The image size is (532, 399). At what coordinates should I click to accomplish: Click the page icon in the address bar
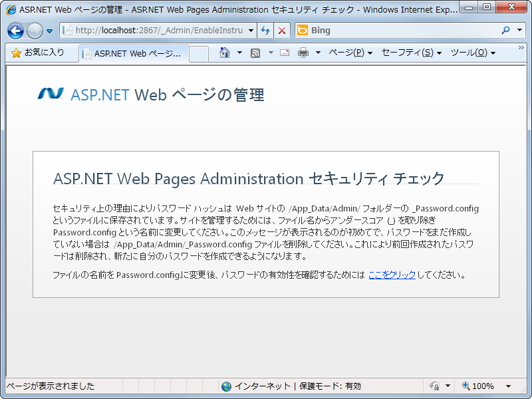coord(70,31)
